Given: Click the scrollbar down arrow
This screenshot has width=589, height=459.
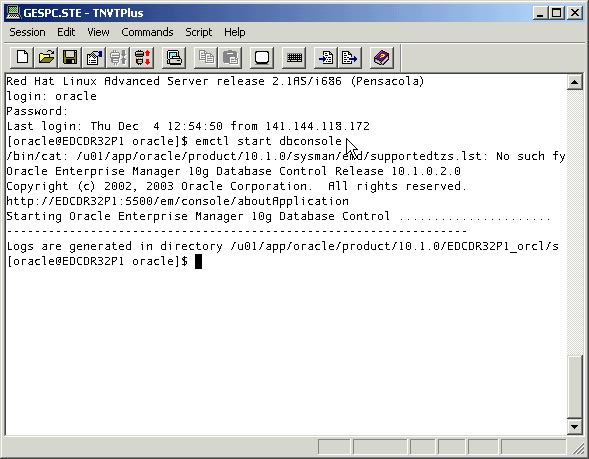Looking at the screenshot, I should tap(574, 427).
